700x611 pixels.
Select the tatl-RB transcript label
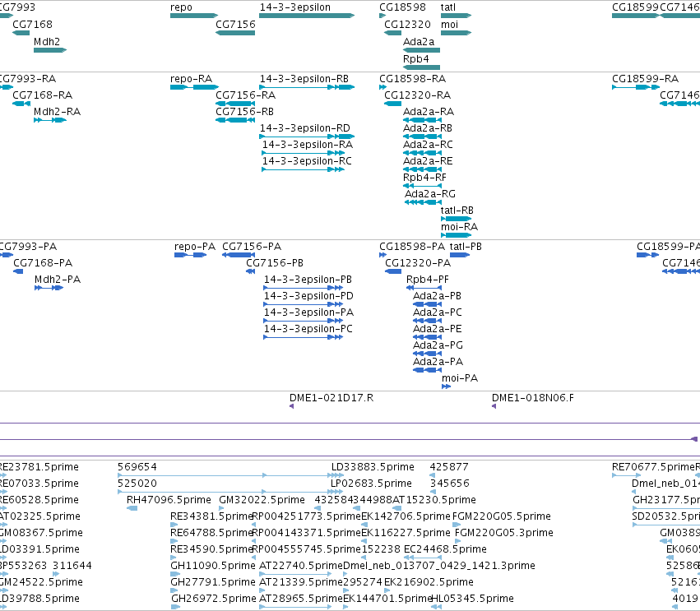(x=457, y=211)
